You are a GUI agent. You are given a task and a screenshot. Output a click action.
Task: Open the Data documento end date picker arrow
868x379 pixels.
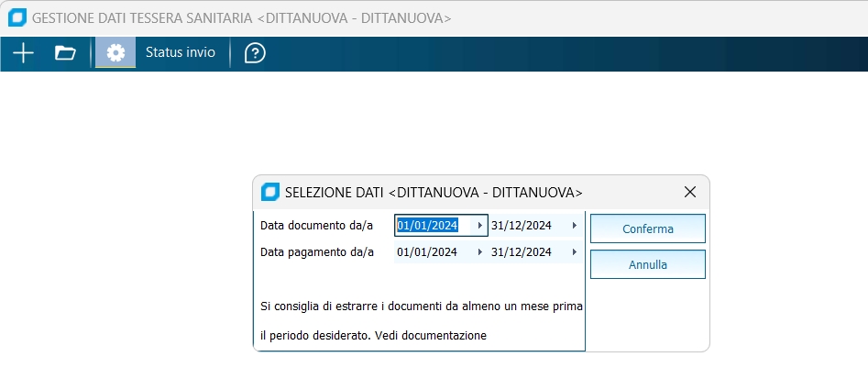pos(575,226)
